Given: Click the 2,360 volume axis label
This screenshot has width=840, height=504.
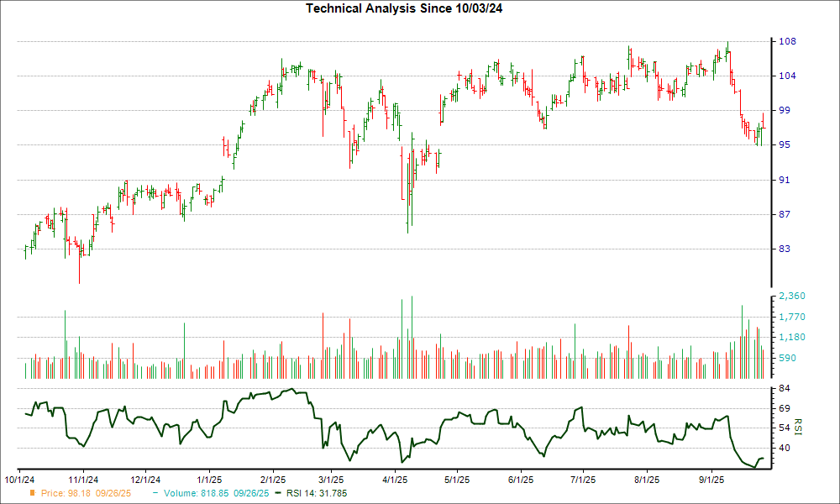Looking at the screenshot, I should click(x=794, y=297).
